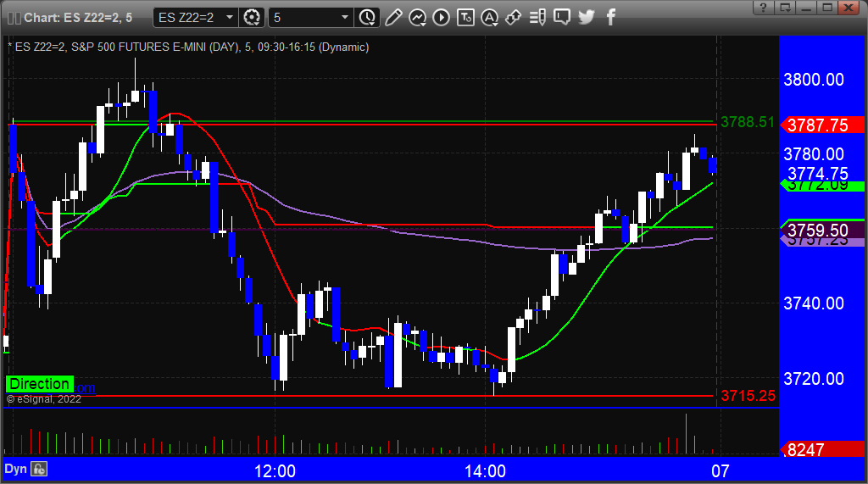
Task: Open the chart studies icon
Action: pos(417,18)
